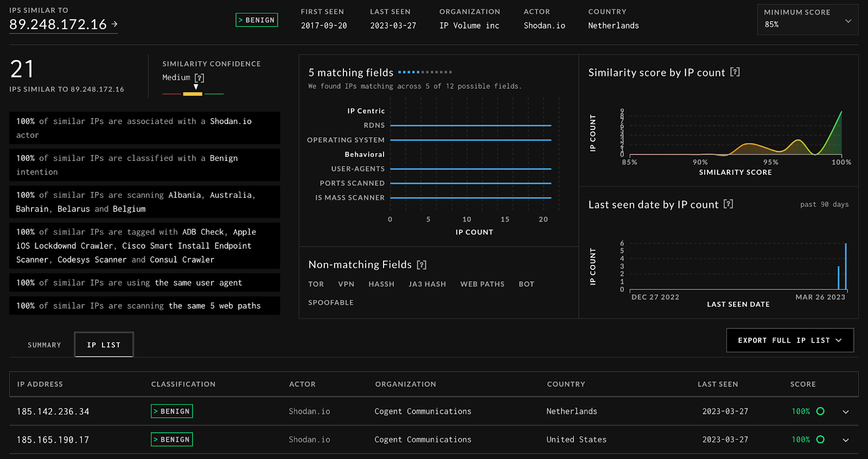This screenshot has height=459, width=868.
Task: Open the Minimum Score dropdown
Action: [x=807, y=20]
